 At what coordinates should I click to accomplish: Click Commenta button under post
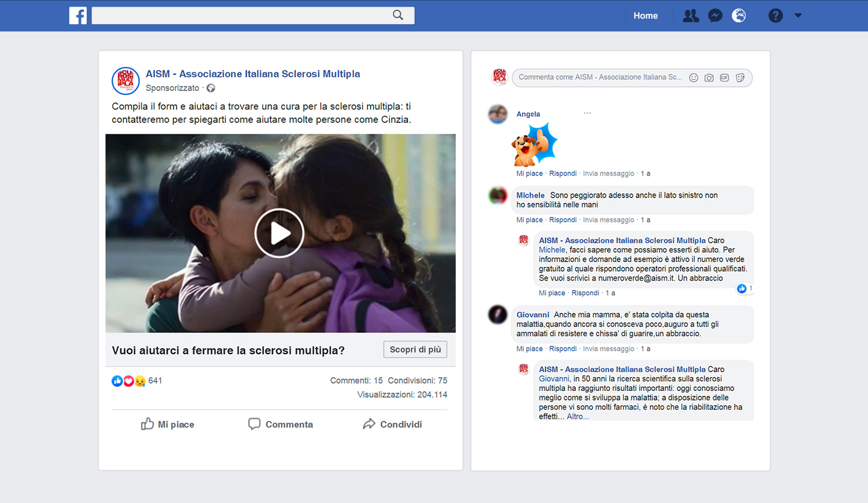coord(280,424)
